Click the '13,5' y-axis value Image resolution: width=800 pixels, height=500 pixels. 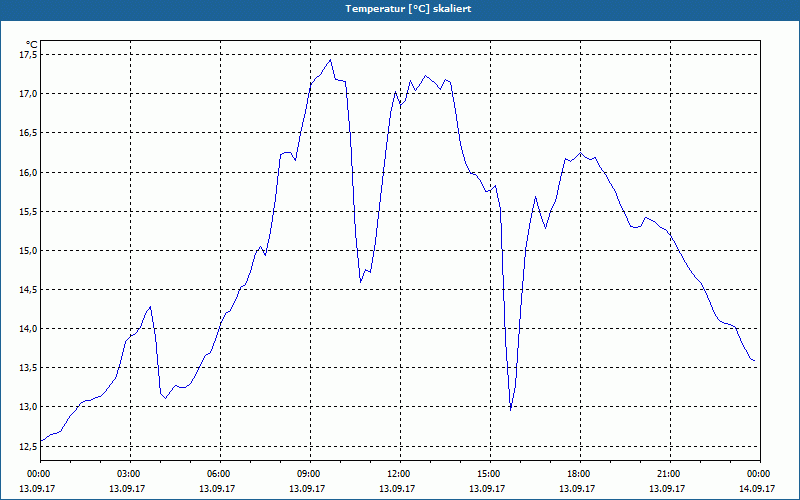point(28,368)
